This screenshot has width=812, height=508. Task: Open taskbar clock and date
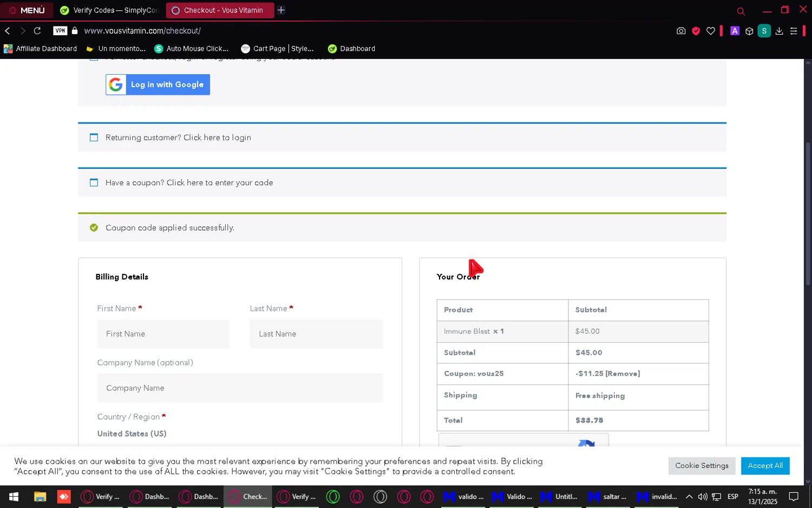(763, 497)
